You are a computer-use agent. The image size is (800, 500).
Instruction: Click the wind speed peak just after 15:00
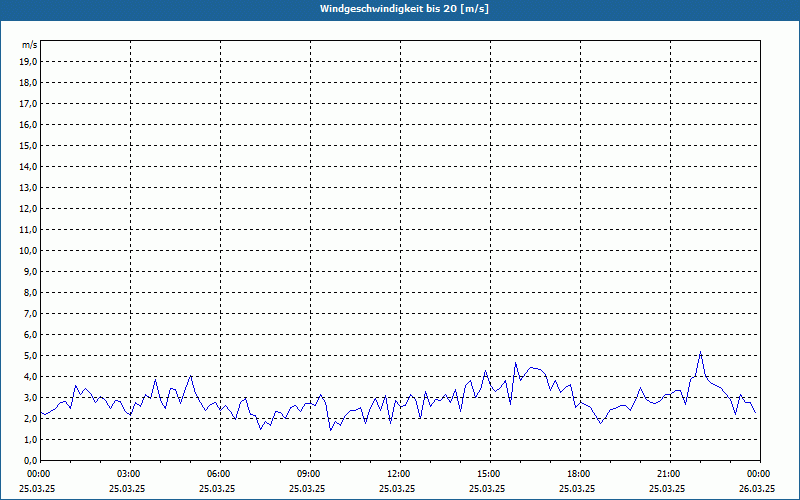click(516, 363)
